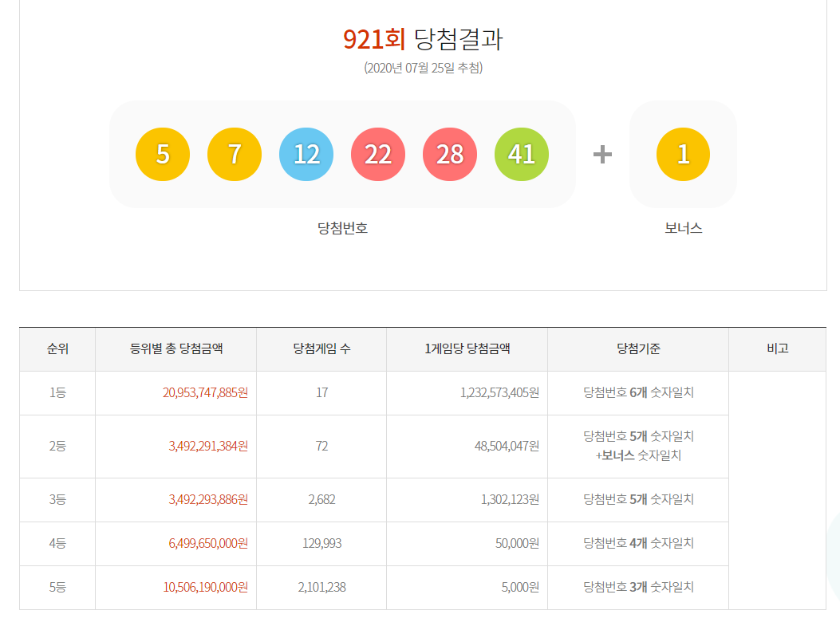840x622 pixels.
Task: Click the red ball numbered 22
Action: click(377, 154)
